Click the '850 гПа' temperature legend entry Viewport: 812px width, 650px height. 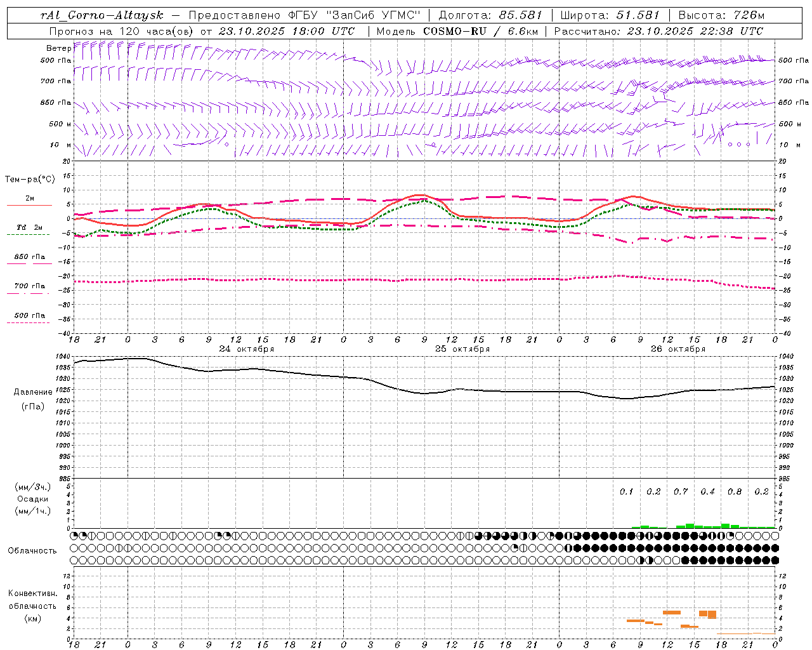point(30,257)
